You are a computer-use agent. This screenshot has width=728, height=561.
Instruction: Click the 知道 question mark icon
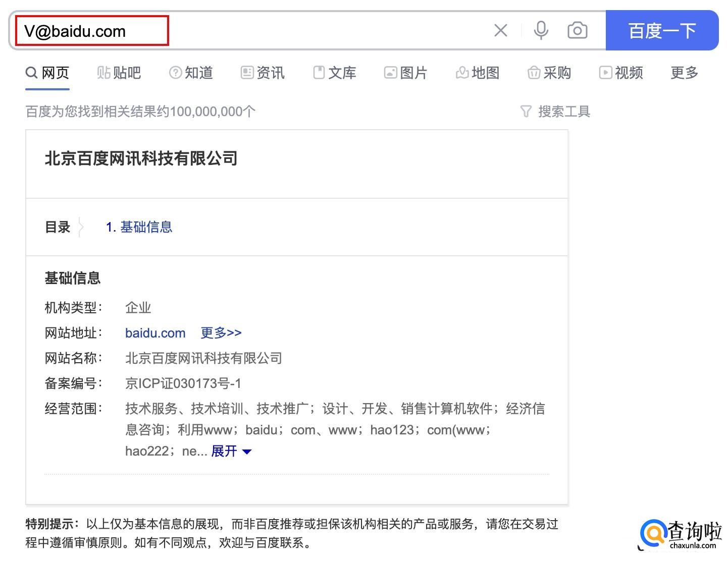point(175,73)
